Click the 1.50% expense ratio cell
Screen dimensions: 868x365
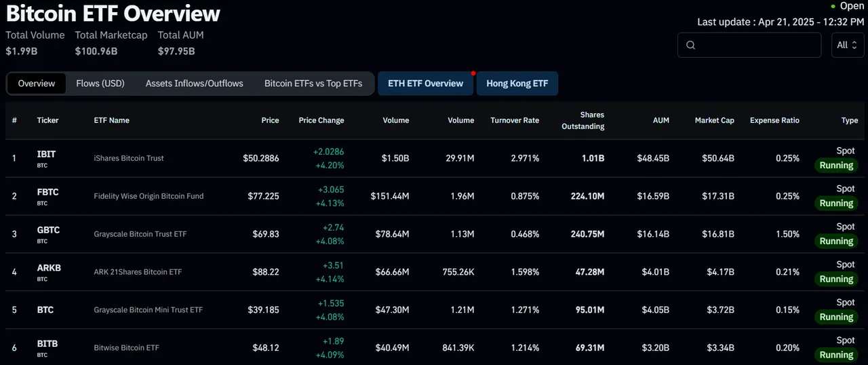[787, 234]
